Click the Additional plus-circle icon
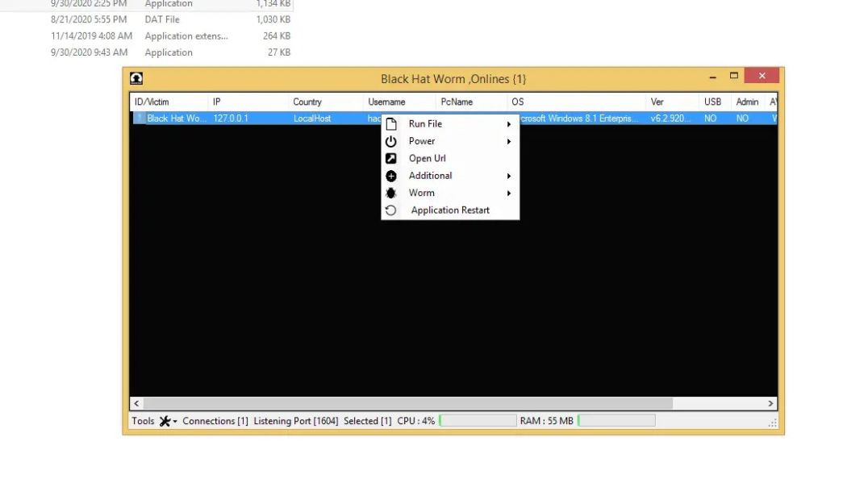Image resolution: width=868 pixels, height=487 pixels. pyautogui.click(x=391, y=176)
